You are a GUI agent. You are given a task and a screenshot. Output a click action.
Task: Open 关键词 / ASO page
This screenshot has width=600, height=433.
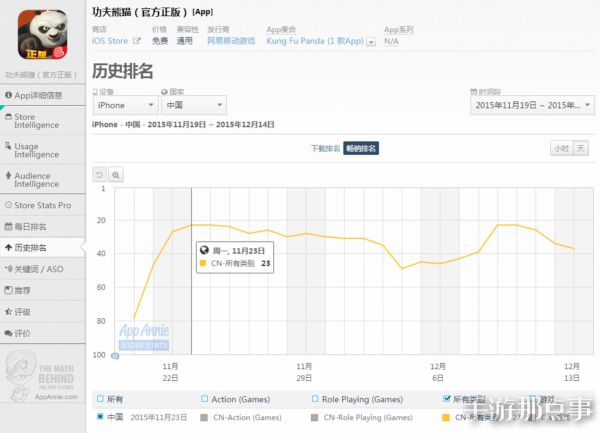tap(42, 269)
